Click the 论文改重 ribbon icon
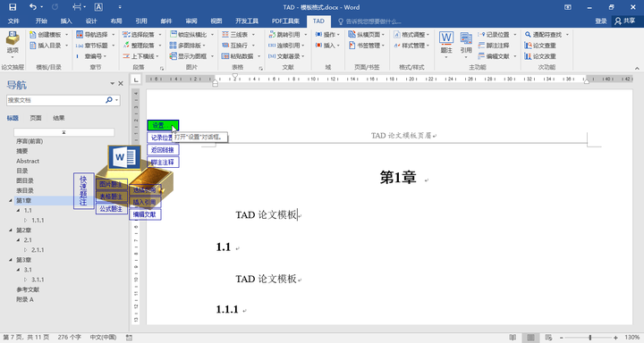This screenshot has height=343, width=644. 529,56
